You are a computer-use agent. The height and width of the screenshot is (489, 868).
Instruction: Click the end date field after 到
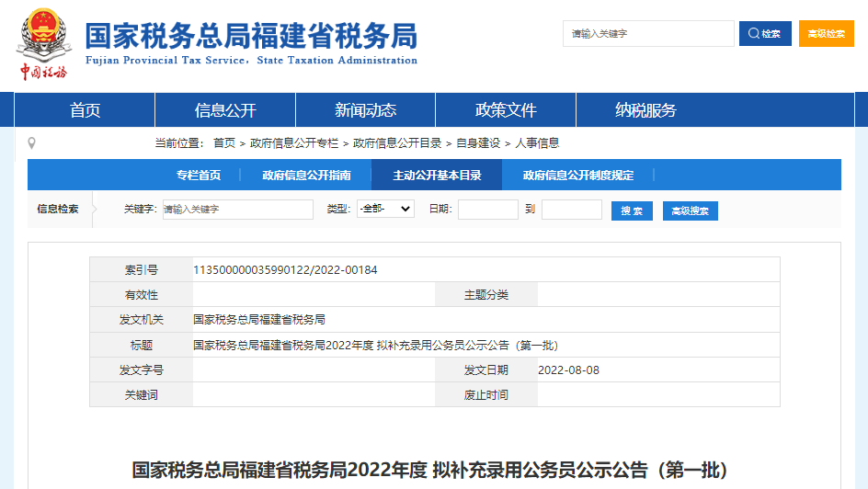pyautogui.click(x=572, y=209)
